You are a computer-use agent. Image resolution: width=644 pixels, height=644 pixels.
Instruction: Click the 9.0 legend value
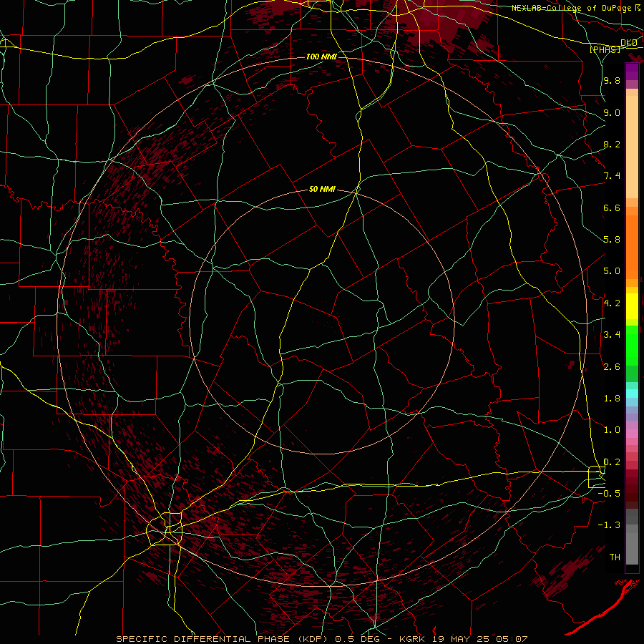click(612, 112)
